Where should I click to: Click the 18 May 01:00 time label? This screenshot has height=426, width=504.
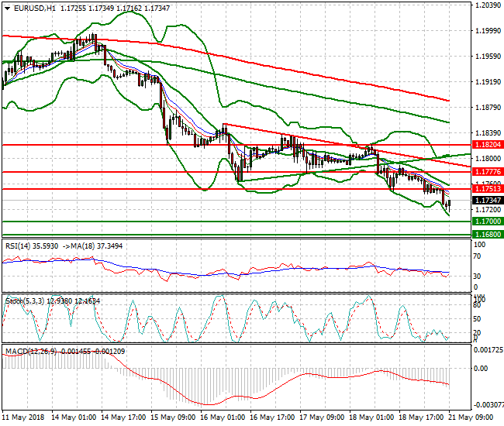point(371,417)
